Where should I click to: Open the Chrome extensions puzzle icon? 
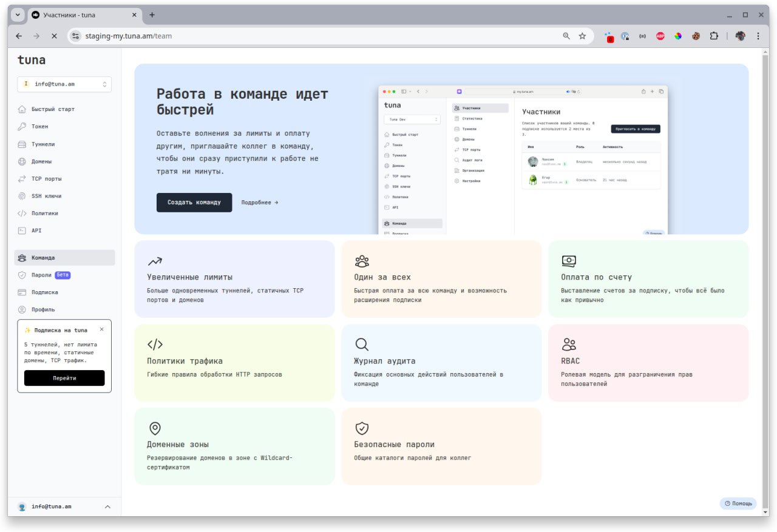pos(714,36)
